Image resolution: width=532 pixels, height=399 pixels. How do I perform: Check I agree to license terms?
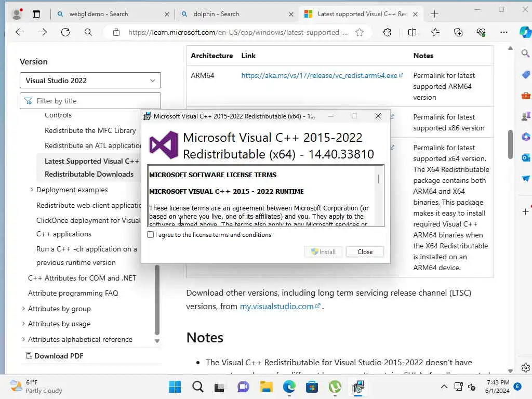click(150, 234)
